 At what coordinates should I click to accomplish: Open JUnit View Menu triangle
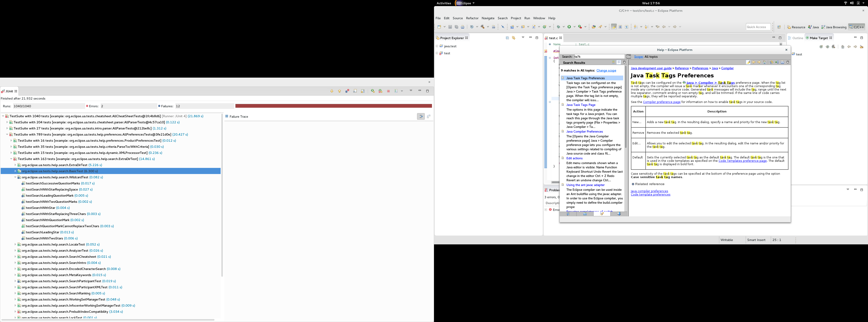(411, 90)
